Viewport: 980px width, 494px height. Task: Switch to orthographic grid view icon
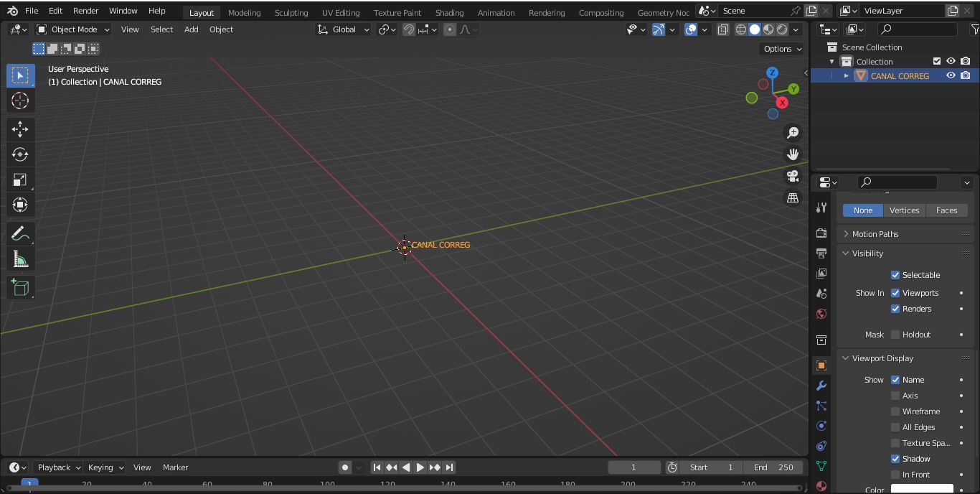793,197
